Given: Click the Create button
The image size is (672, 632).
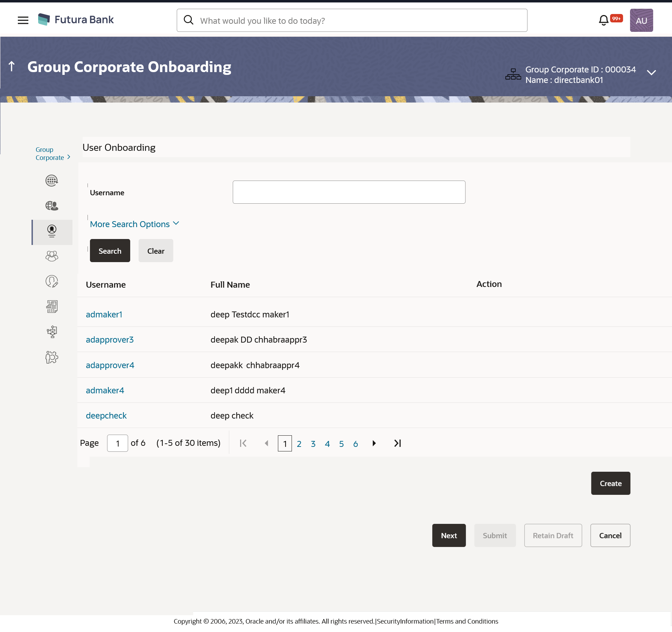Looking at the screenshot, I should tap(610, 483).
